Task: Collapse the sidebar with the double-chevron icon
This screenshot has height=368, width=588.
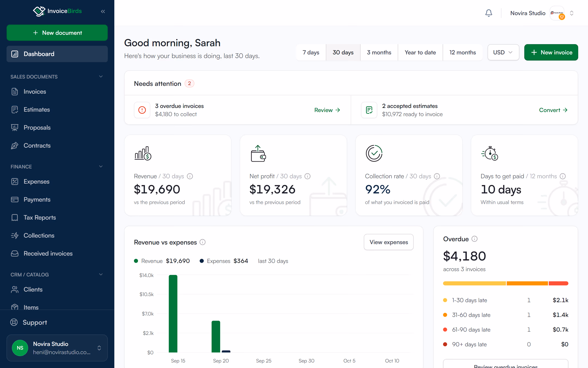Action: click(x=103, y=11)
